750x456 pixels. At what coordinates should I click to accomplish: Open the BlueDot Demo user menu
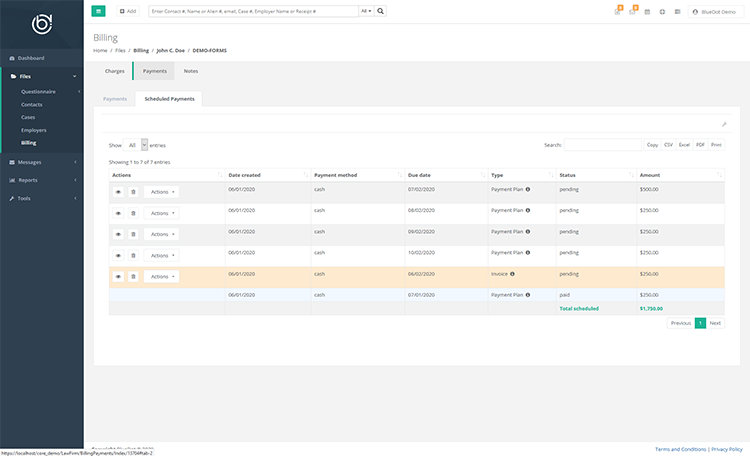pyautogui.click(x=716, y=11)
